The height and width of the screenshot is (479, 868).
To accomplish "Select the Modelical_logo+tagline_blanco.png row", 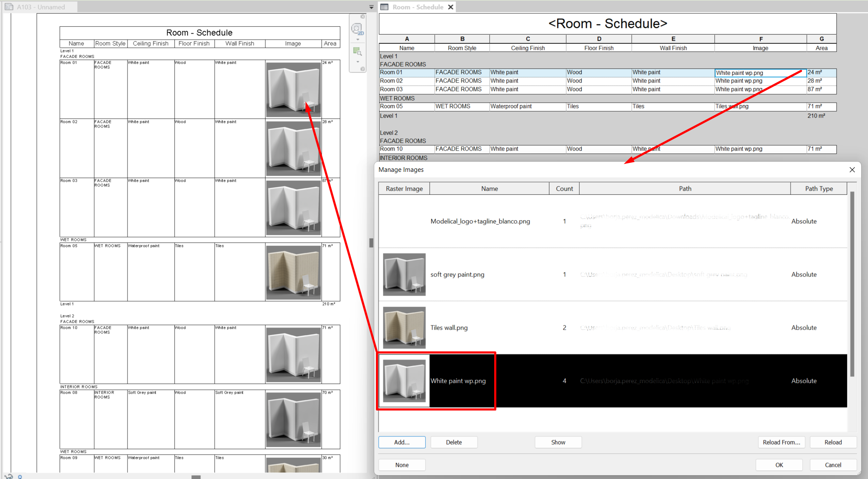I will coord(613,221).
